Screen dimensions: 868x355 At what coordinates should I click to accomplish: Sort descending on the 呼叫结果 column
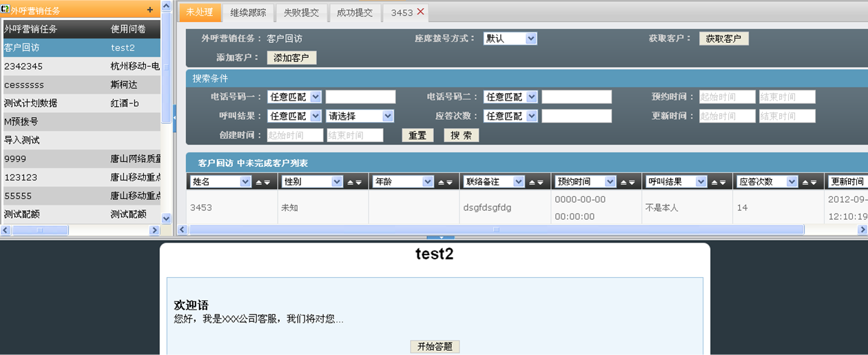[x=722, y=182]
